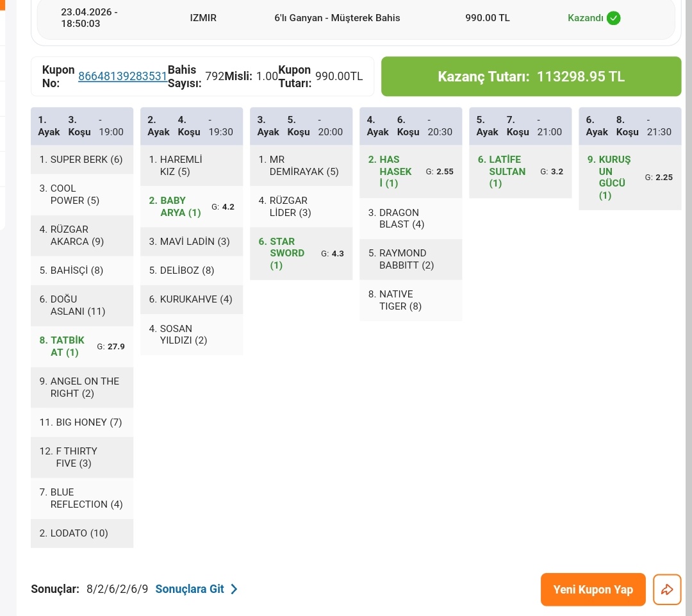Select 2. Ayak 4. Koşu 19:30 header
The height and width of the screenshot is (616, 692).
point(192,126)
